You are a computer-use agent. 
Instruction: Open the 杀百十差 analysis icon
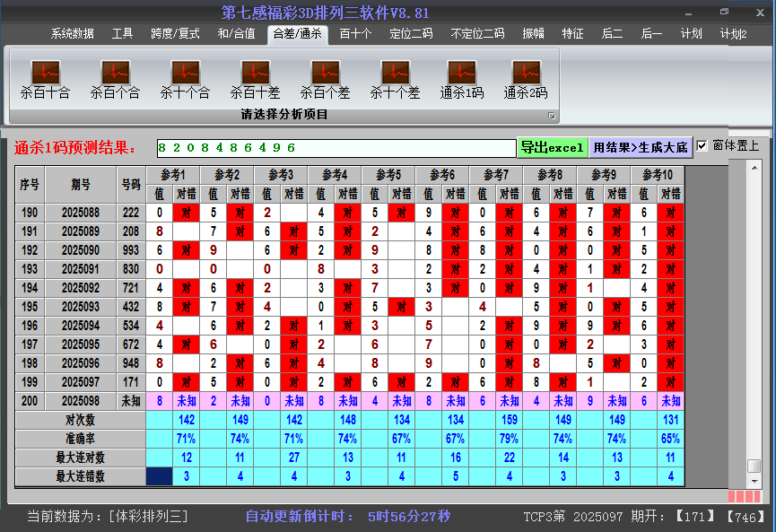[256, 79]
